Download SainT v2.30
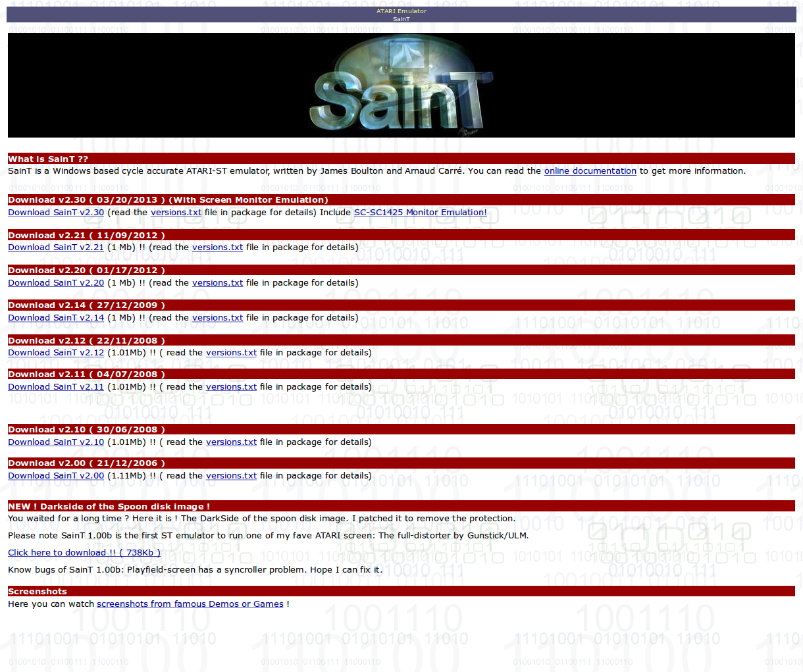 coord(56,213)
